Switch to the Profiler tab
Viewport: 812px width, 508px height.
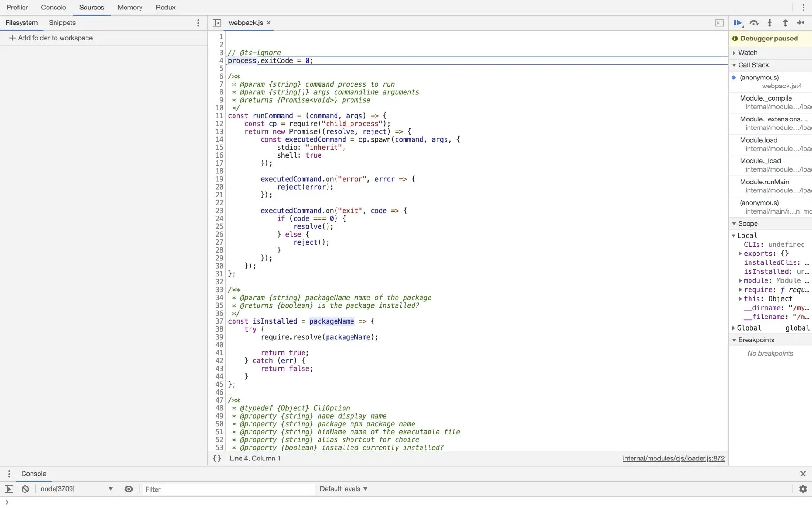tap(17, 8)
